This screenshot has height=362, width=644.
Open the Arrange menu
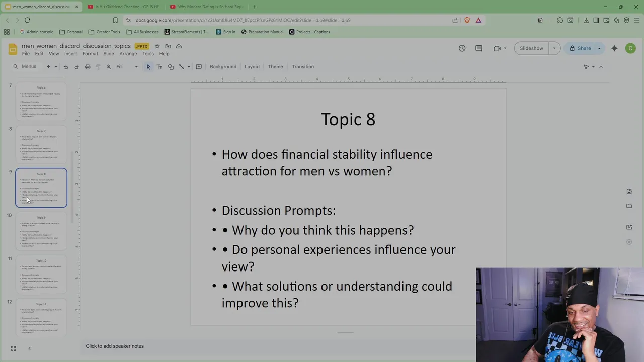point(128,54)
